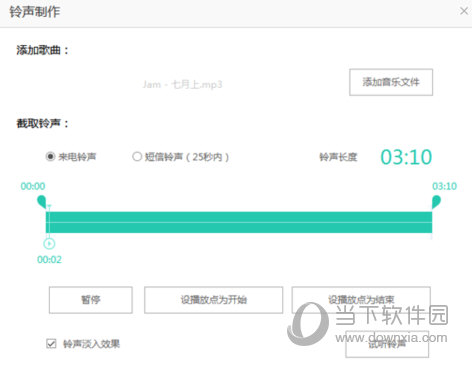
Task: Click the playhead play icon at 00:02
Action: pyautogui.click(x=49, y=244)
